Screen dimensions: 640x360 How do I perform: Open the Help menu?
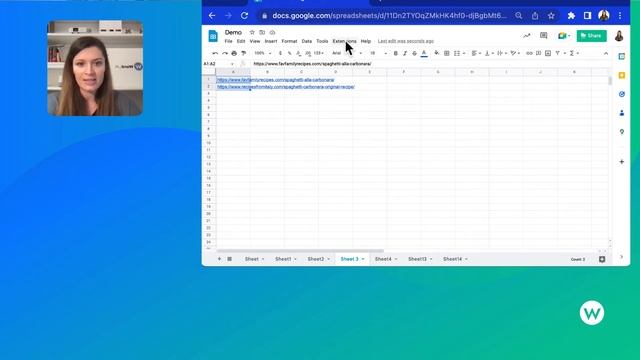click(366, 41)
